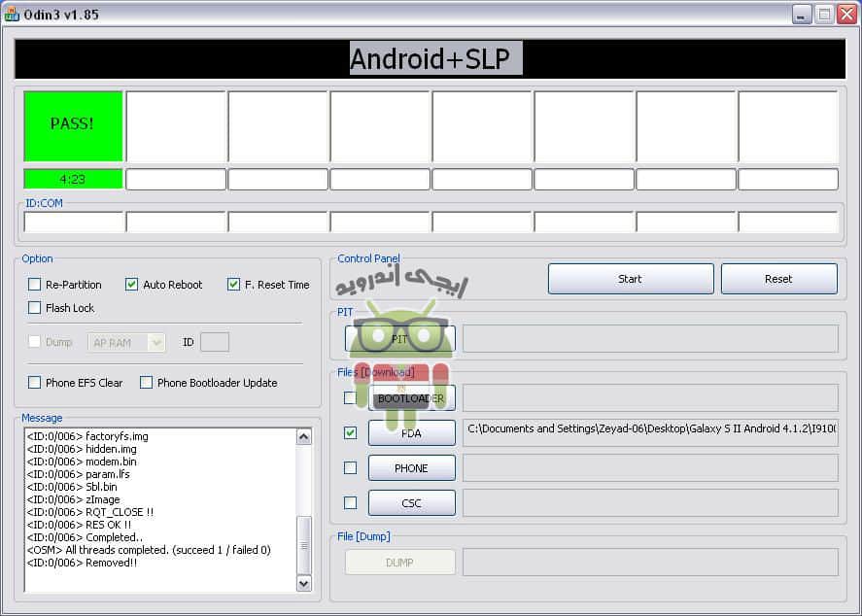Uncheck the Auto Reboot option
The image size is (862, 616).
pos(131,284)
